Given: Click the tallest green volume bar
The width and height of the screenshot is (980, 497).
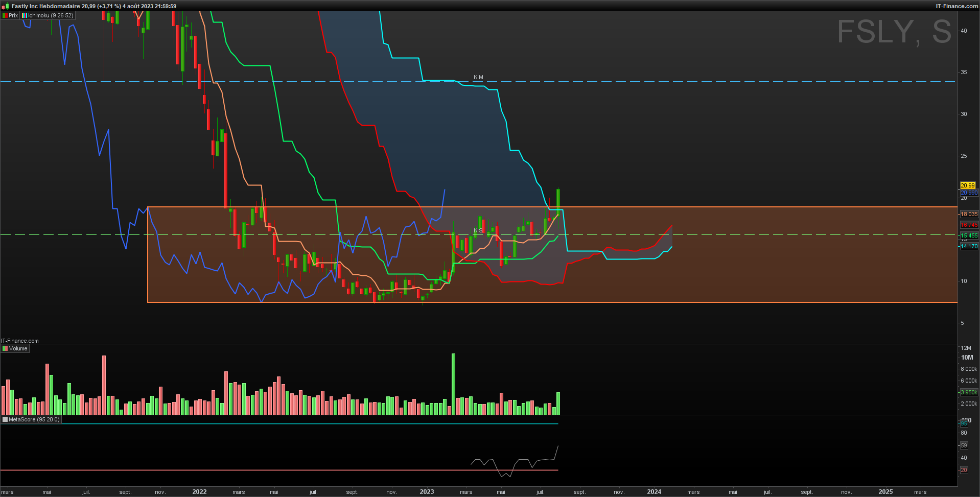Looking at the screenshot, I should pyautogui.click(x=453, y=384).
